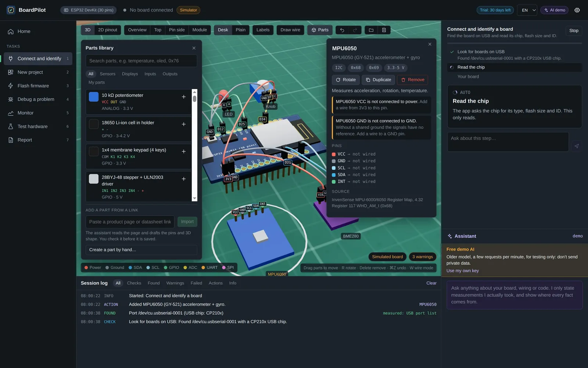Click the product page link field
Image resolution: width=588 pixels, height=368 pixels.
point(130,222)
